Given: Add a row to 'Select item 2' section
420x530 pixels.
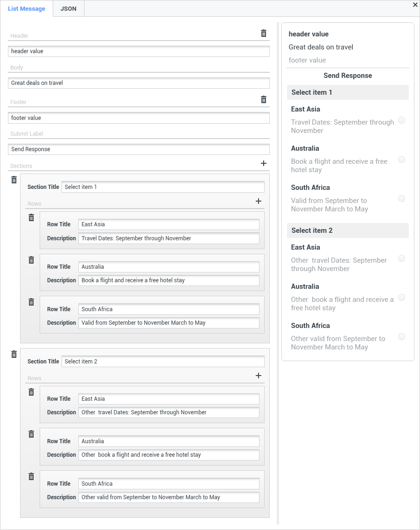Looking at the screenshot, I should 259,376.
